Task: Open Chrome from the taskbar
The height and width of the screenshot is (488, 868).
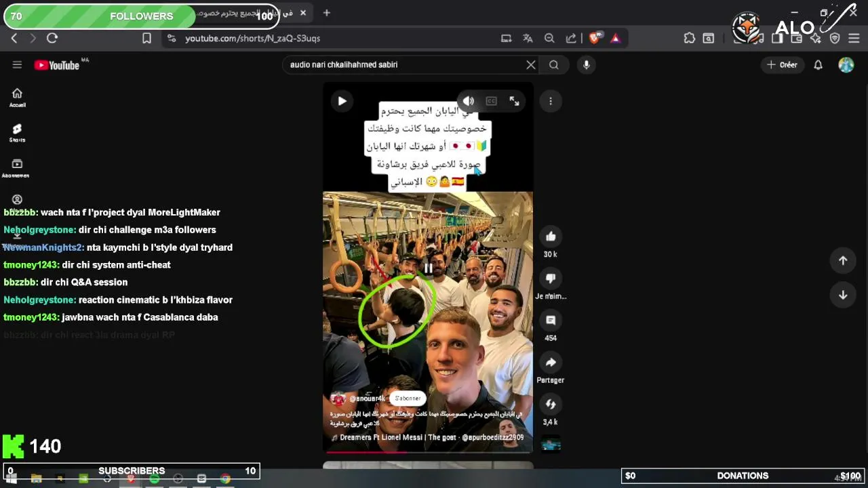Action: (225, 479)
